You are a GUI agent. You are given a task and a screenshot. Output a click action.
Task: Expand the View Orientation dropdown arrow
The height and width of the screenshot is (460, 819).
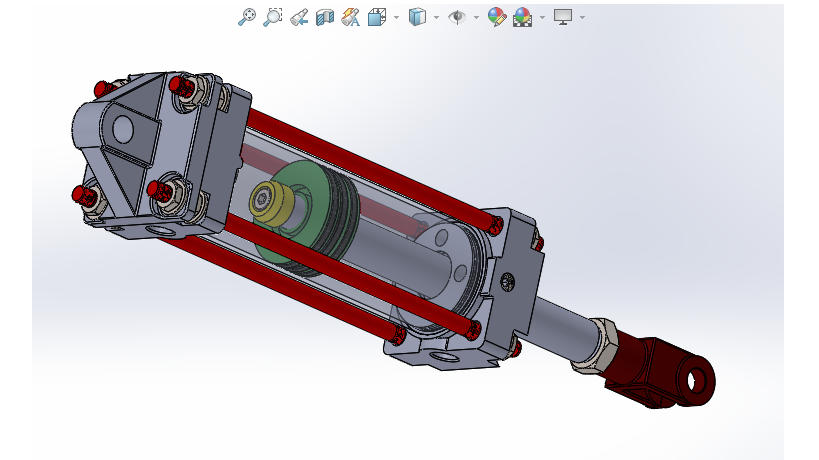[396, 17]
